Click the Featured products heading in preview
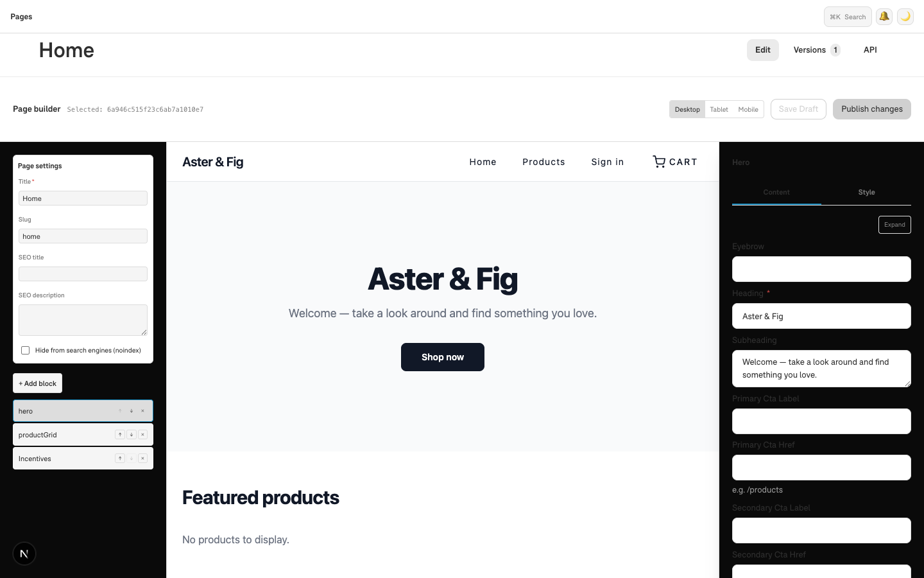 [x=261, y=498]
